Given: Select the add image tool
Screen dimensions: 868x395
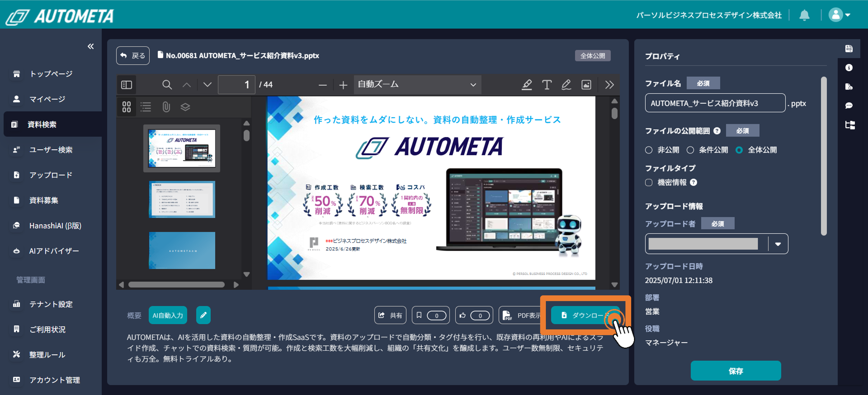Looking at the screenshot, I should point(586,85).
